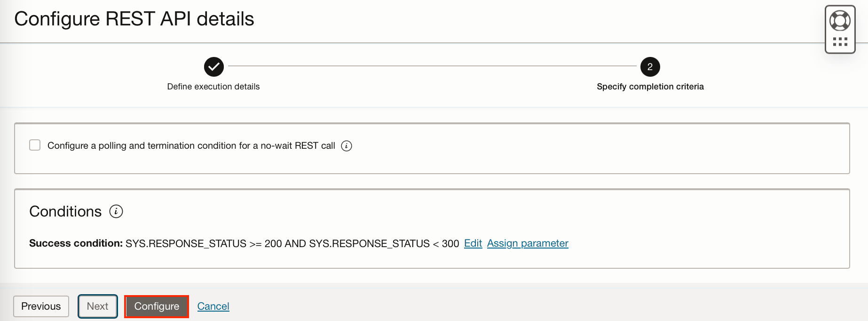Select the Define execution details step

[x=213, y=87]
